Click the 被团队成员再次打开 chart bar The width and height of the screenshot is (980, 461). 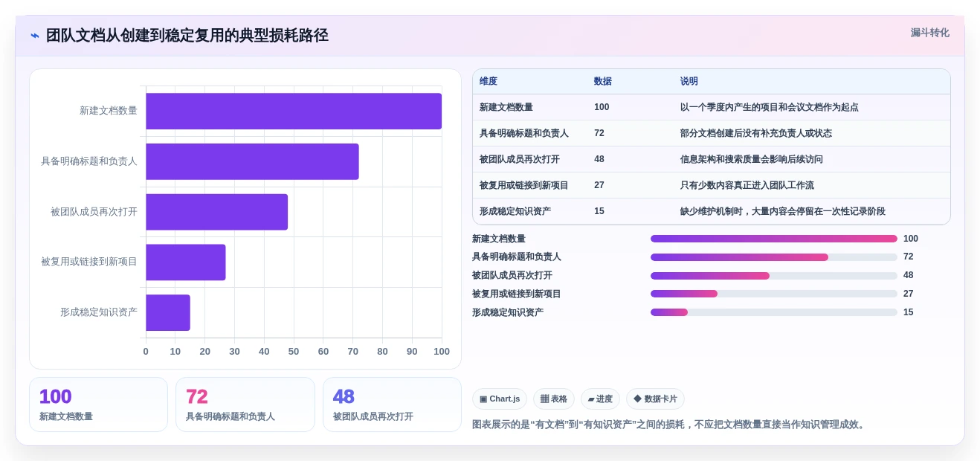click(216, 212)
